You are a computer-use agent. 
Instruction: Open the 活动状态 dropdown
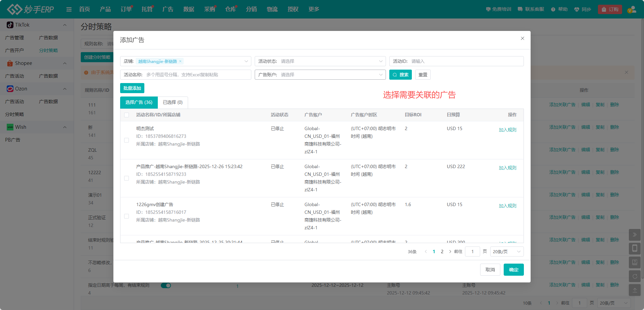tap(320, 61)
